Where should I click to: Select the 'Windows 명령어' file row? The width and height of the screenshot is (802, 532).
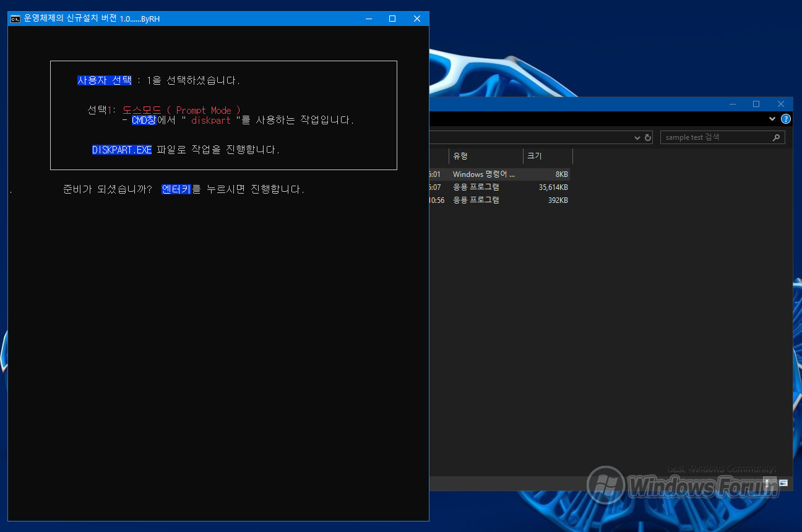tap(500, 174)
